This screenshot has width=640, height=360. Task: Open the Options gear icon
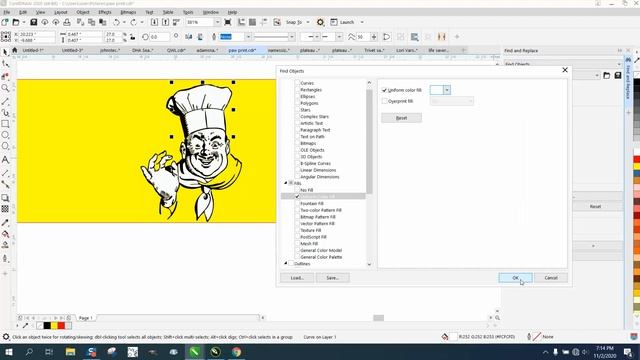320,22
